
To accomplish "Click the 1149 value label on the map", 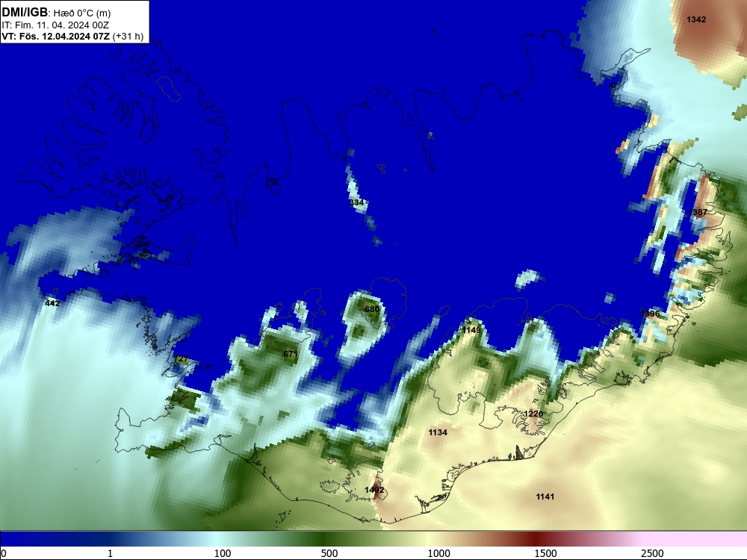I will click(471, 330).
